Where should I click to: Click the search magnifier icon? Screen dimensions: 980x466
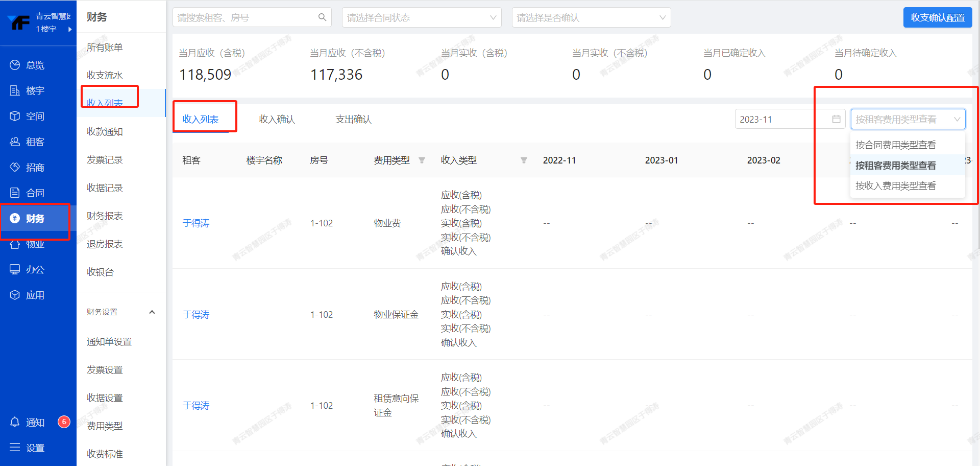(322, 17)
